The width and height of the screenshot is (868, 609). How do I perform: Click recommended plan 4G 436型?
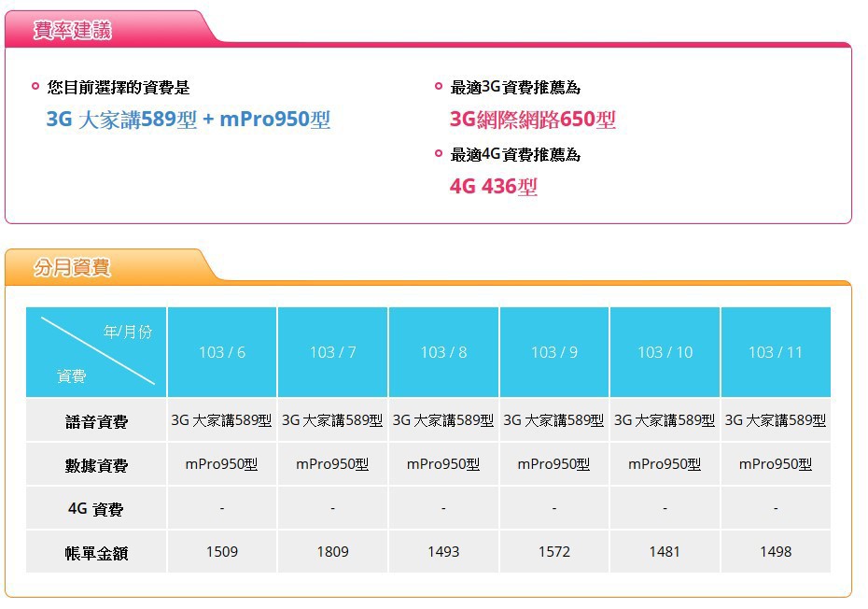tap(493, 186)
